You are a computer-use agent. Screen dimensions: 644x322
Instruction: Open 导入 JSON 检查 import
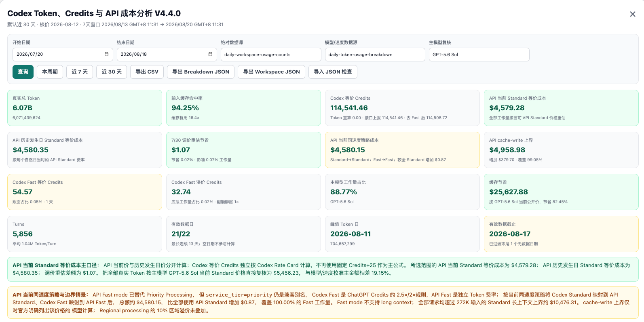point(333,72)
